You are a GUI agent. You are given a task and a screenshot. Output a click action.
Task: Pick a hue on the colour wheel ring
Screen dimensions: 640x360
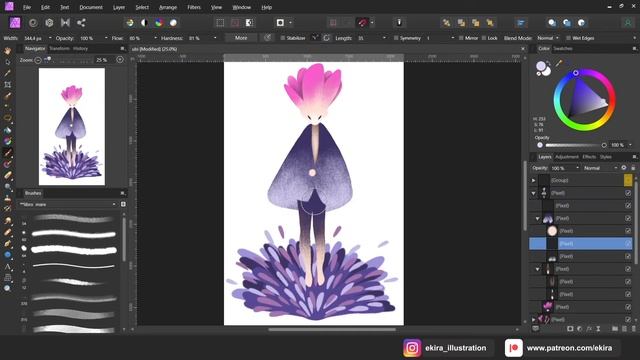(584, 100)
